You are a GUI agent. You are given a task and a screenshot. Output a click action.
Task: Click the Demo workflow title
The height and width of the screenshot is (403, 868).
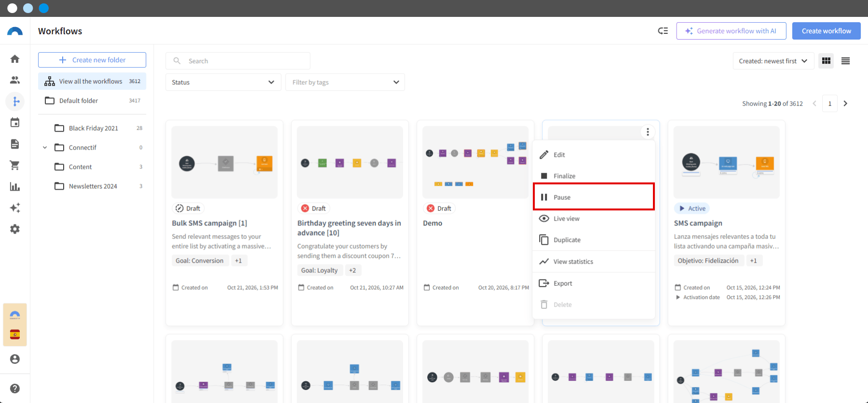(433, 223)
